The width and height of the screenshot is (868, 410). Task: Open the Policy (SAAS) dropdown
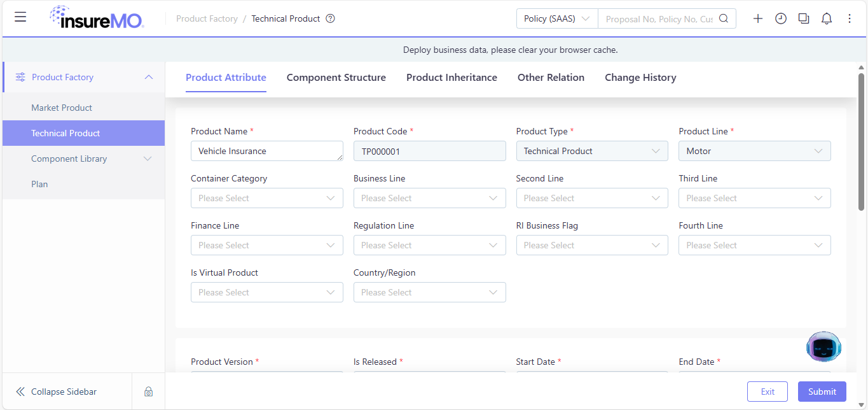point(557,18)
